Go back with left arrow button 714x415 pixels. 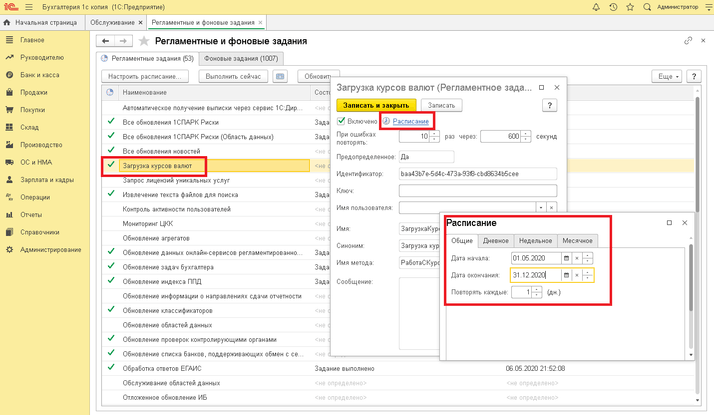click(105, 41)
